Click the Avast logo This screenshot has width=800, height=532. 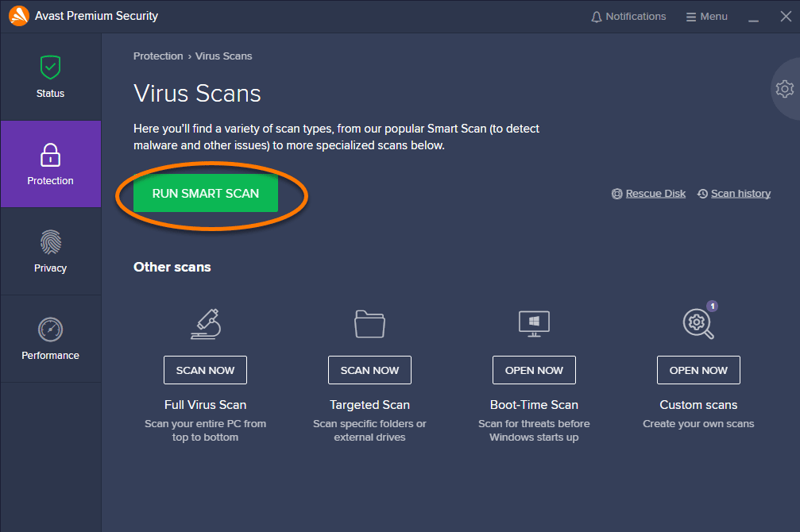[19, 15]
